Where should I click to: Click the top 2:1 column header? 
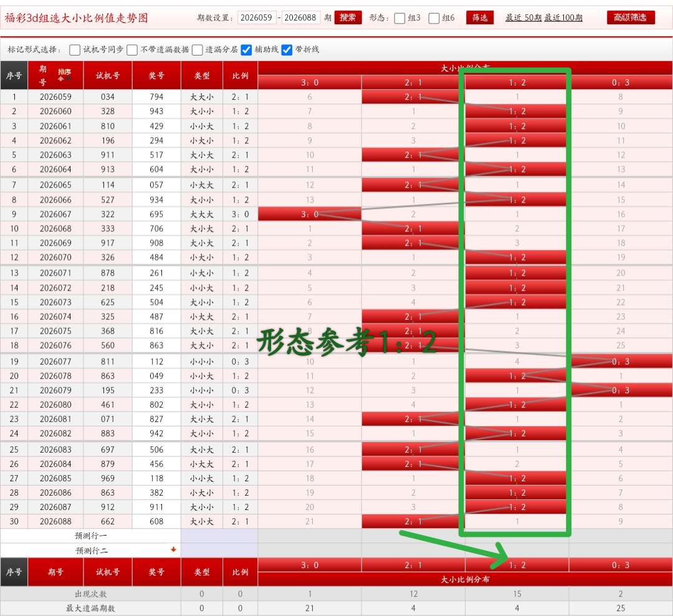click(x=413, y=82)
